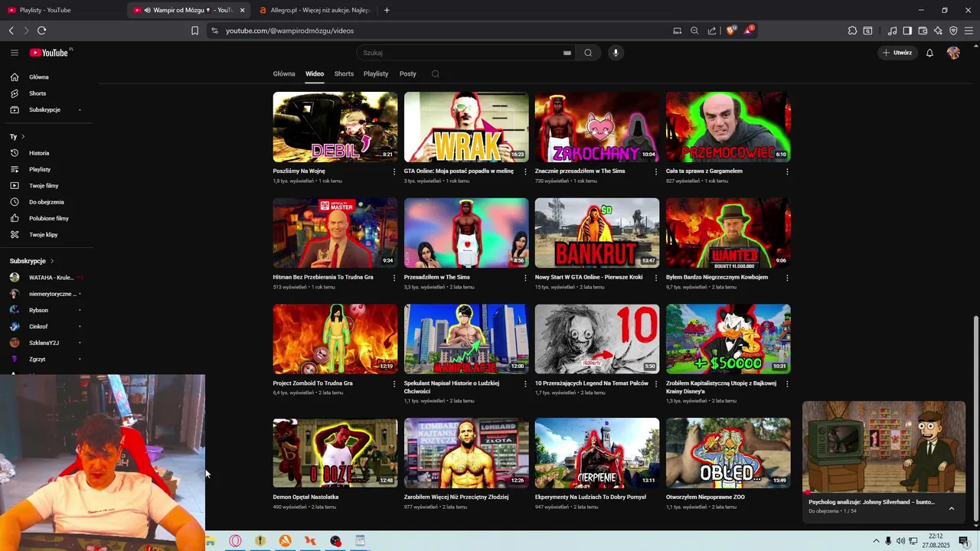
Task: Open the YouTube hamburger guide menu
Action: (14, 53)
